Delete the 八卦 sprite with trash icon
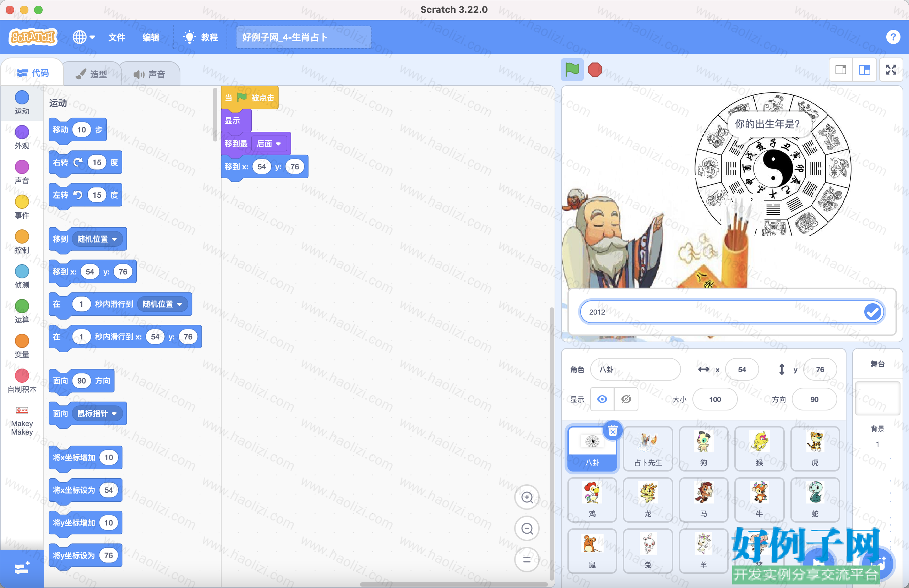 [x=613, y=431]
